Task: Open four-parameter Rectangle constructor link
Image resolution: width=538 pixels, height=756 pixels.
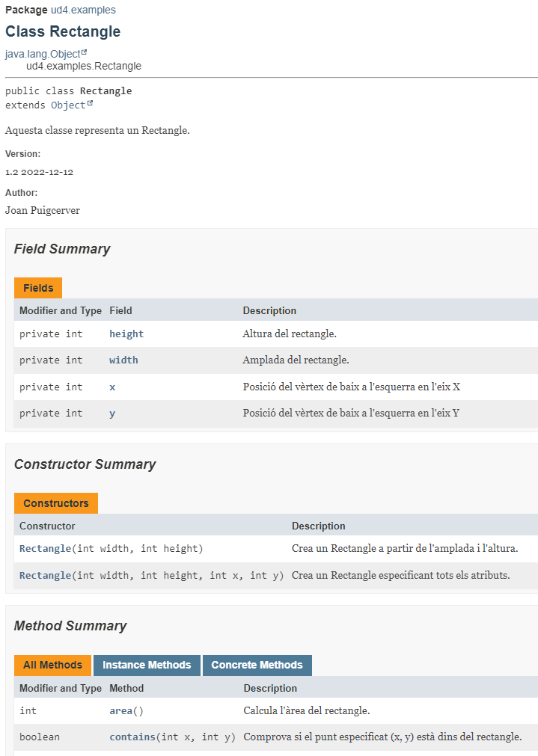Action: tap(46, 575)
